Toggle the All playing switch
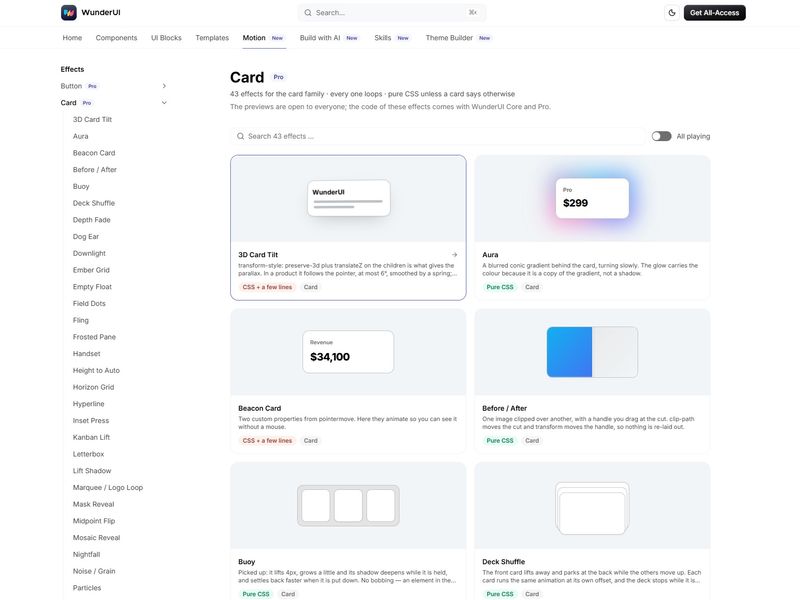Viewport: 800px width, 600px height. tap(661, 136)
